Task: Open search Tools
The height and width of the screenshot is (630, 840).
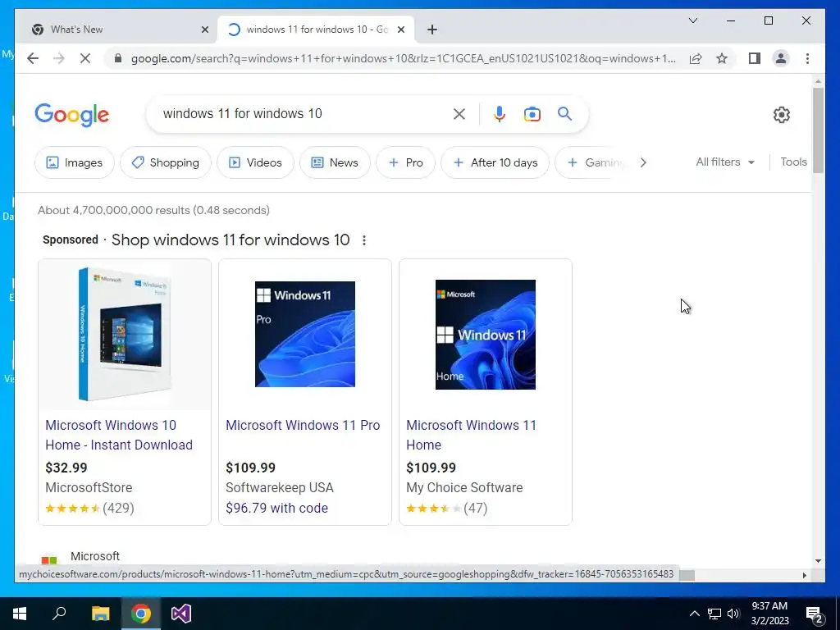Action: click(793, 162)
